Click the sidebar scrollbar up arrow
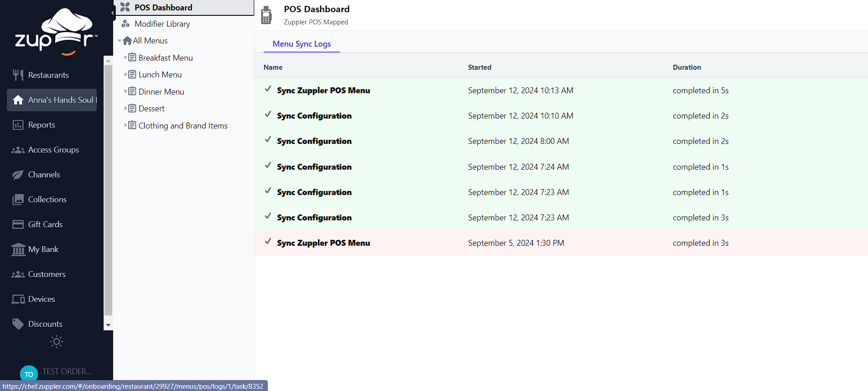Image resolution: width=868 pixels, height=391 pixels. pyautogui.click(x=108, y=60)
